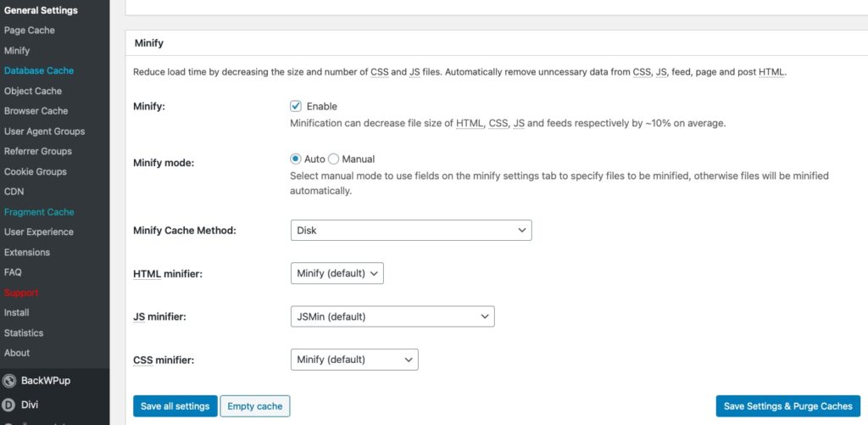Open Browser Cache in sidebar
Viewport: 868px width, 425px height.
[x=36, y=111]
